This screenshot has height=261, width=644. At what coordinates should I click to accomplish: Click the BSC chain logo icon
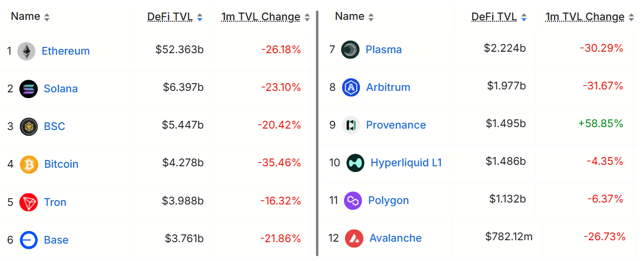(29, 127)
